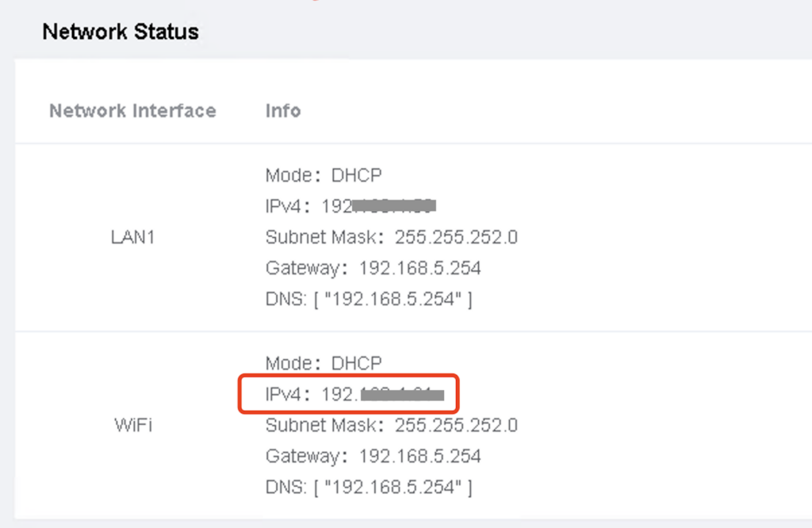Select the WiFi gateway address 192.168.5.254

click(420, 456)
